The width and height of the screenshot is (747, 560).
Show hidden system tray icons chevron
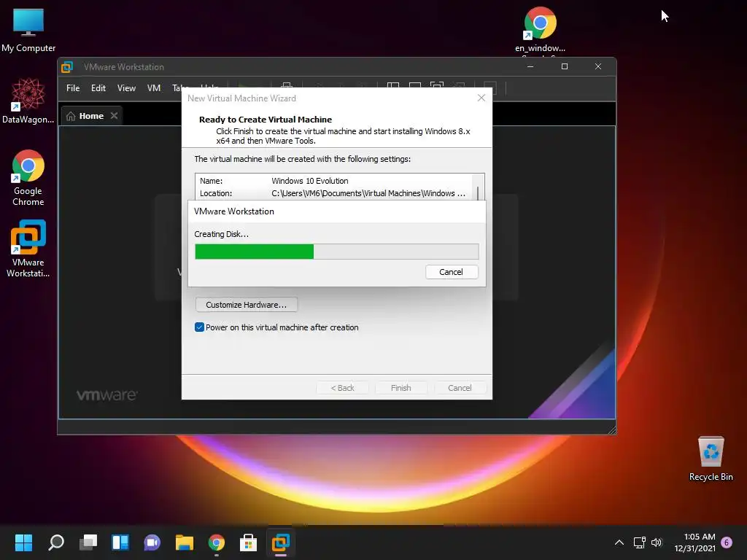pyautogui.click(x=619, y=542)
